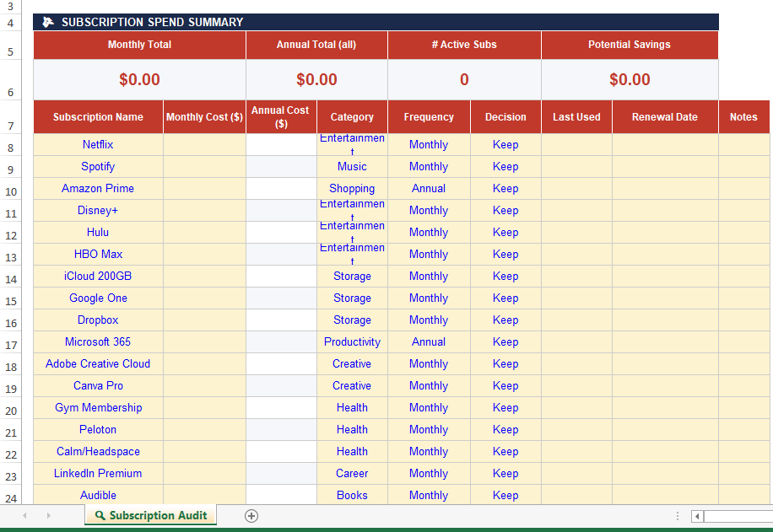Go to next sheet using right arrow

click(x=48, y=516)
